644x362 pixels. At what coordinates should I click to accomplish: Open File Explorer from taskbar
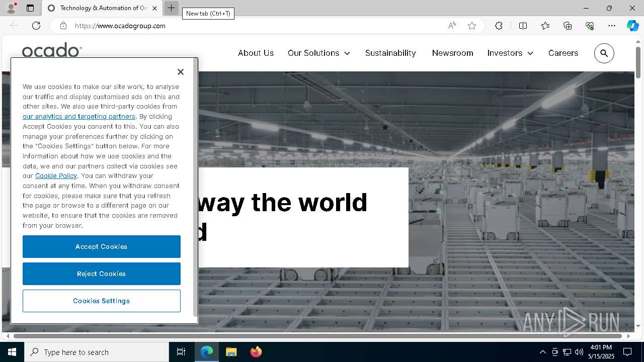[x=231, y=352]
